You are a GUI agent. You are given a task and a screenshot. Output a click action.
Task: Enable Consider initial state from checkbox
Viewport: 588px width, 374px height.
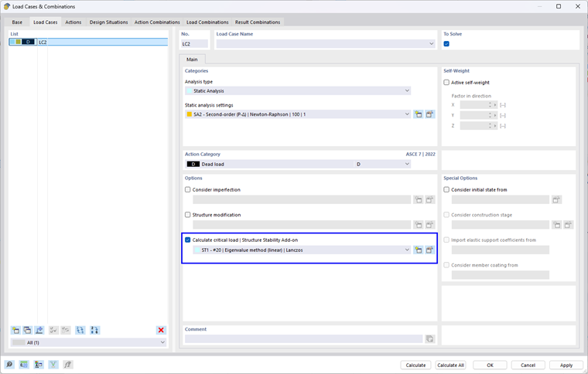pyautogui.click(x=446, y=190)
